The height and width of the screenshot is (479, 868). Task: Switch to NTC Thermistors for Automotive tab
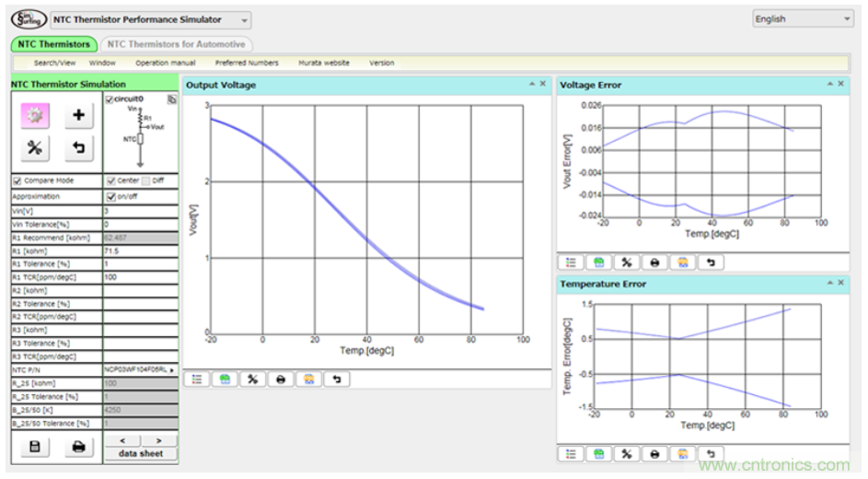[175, 44]
